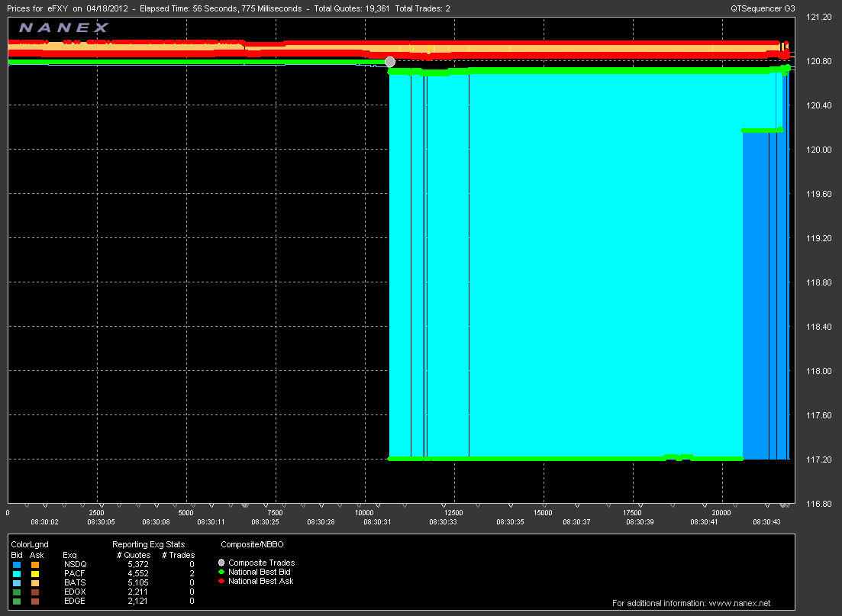
Task: Click the EDGX quote count 2,211
Action: (138, 592)
